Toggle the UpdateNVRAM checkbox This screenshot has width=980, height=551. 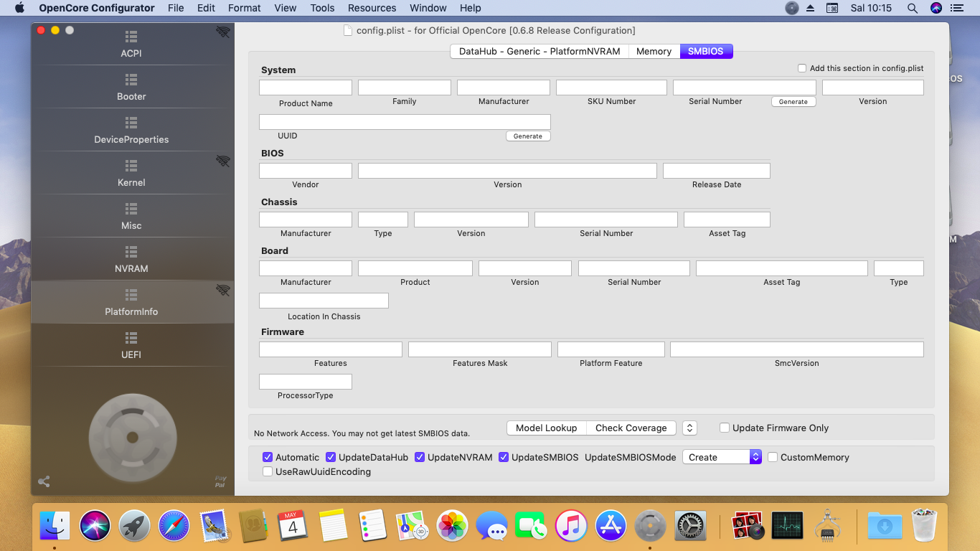(x=420, y=457)
